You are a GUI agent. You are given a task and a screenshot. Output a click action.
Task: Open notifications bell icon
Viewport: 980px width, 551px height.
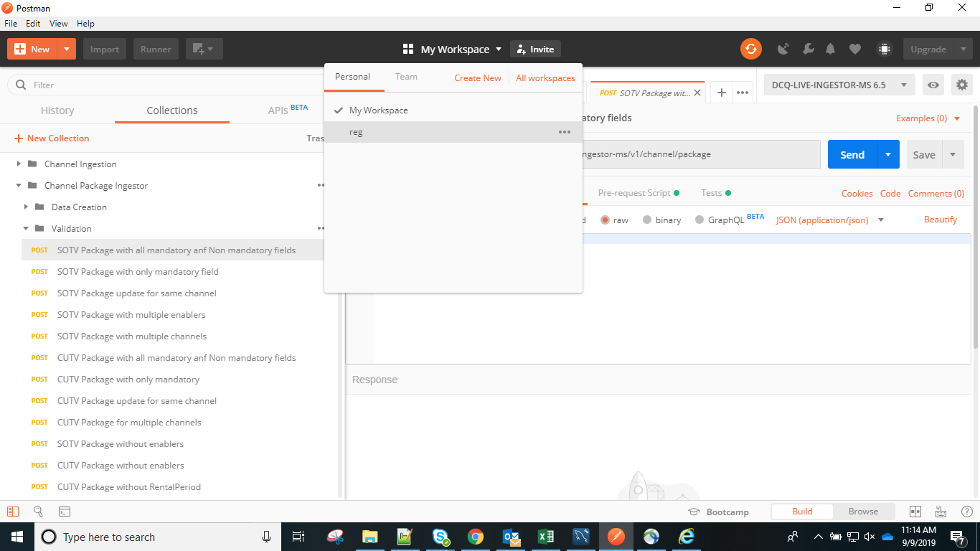(830, 49)
